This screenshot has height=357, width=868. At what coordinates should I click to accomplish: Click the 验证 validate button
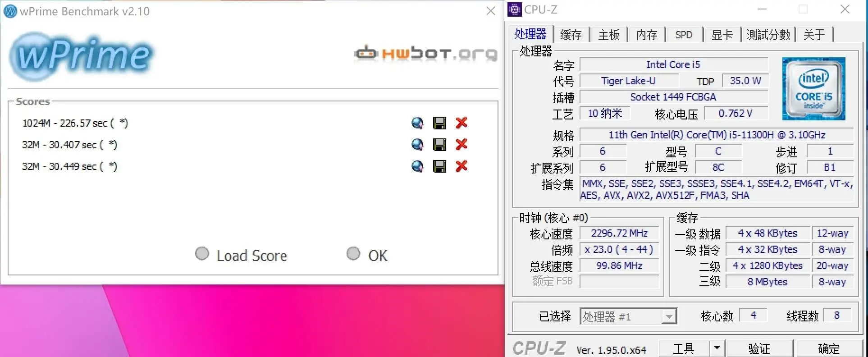tap(760, 348)
